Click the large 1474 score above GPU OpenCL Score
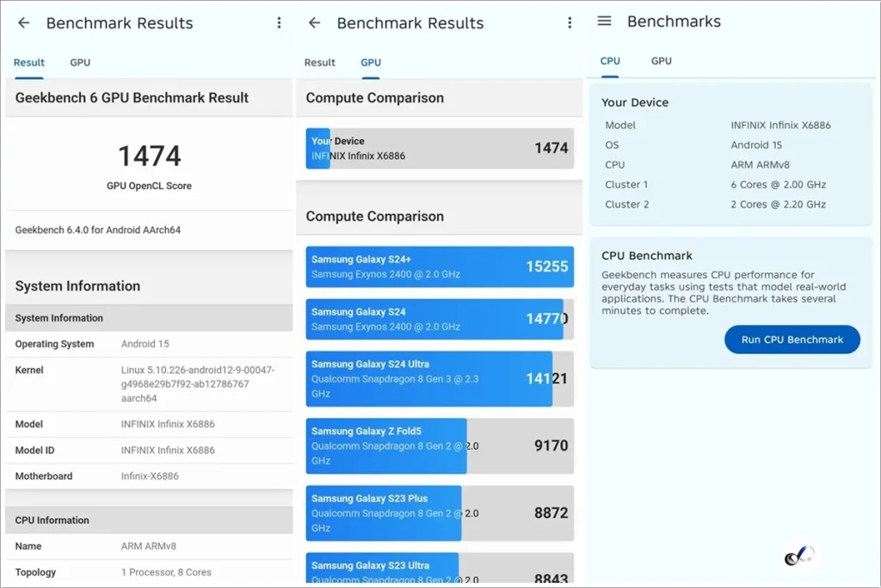 [150, 156]
